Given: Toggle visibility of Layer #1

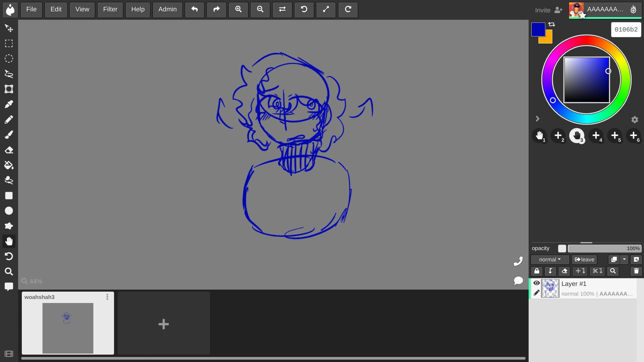Looking at the screenshot, I should 537,283.
